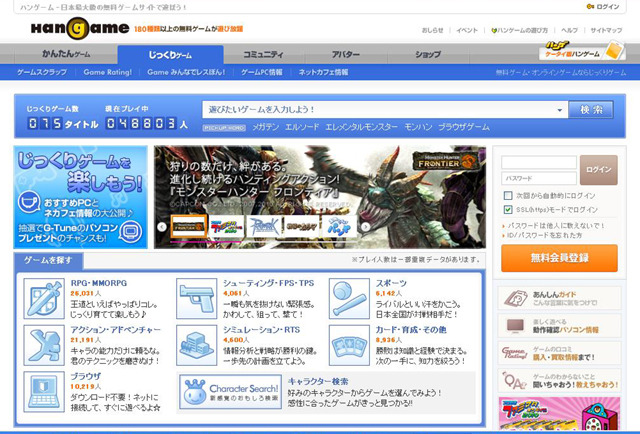Open Game Rating! submenu item
The image size is (640, 434).
pos(107,72)
